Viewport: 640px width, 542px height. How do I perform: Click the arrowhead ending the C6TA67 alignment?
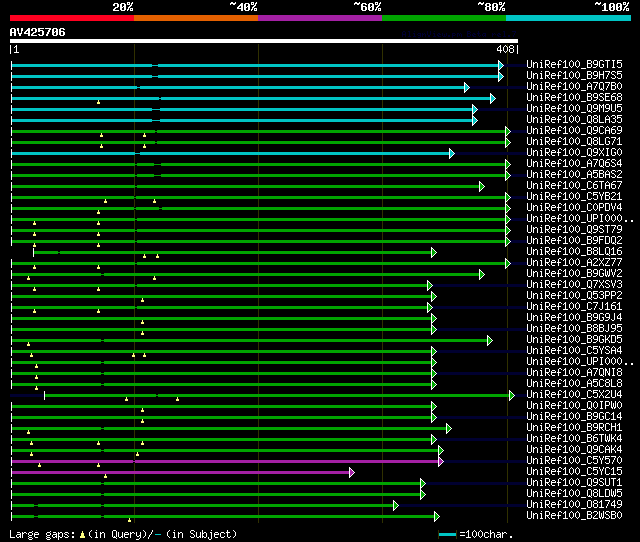pos(482,187)
